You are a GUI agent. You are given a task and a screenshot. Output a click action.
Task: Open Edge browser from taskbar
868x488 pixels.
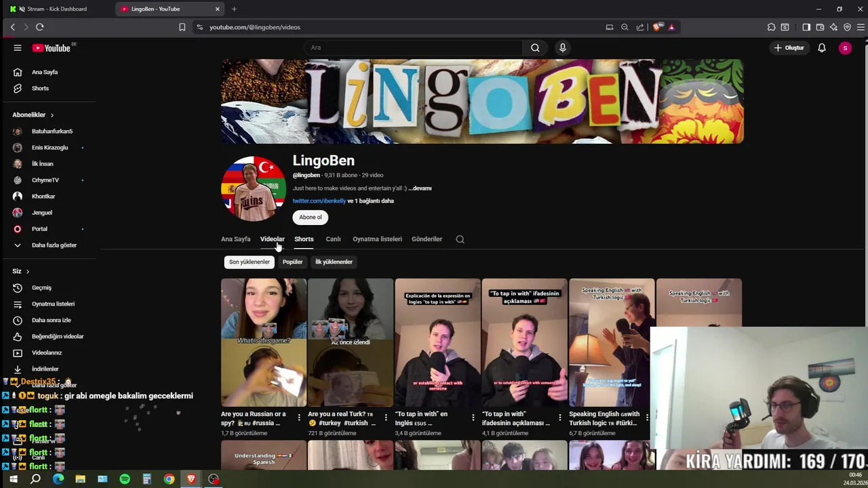58,479
